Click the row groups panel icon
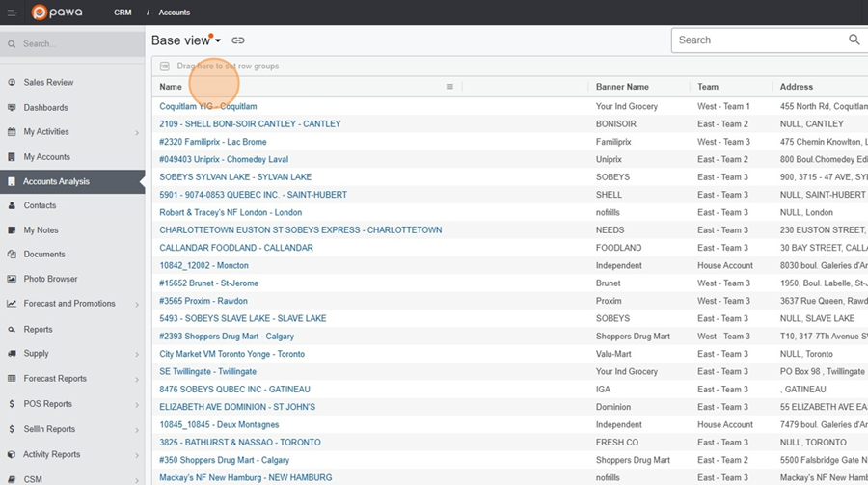The image size is (868, 485). pos(164,67)
